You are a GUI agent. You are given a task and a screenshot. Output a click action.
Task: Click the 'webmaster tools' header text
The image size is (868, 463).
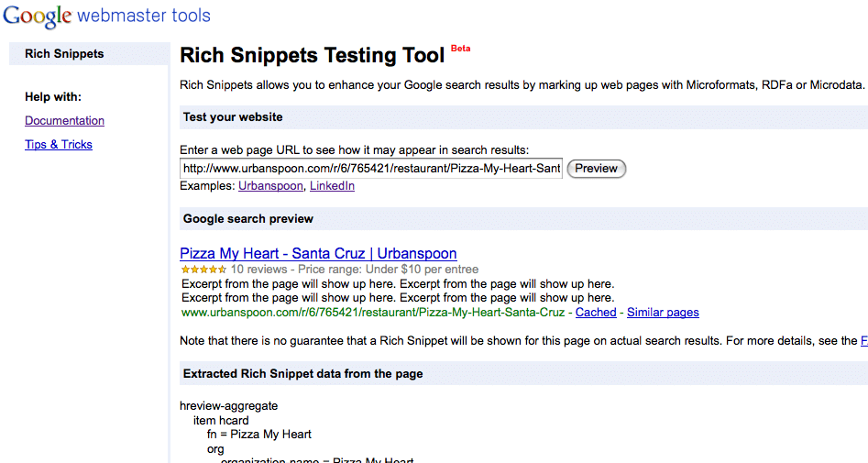pyautogui.click(x=144, y=17)
